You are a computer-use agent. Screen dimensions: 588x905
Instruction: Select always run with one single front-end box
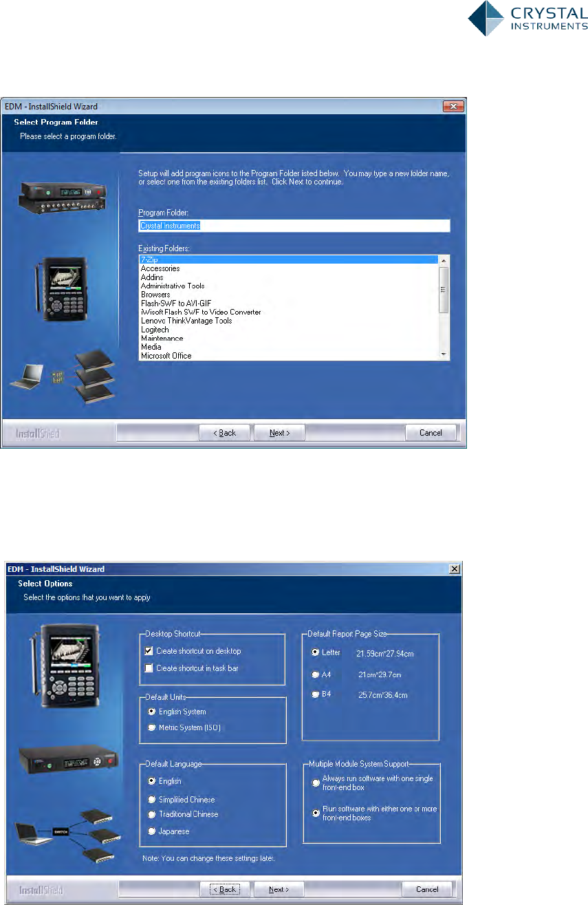[316, 782]
